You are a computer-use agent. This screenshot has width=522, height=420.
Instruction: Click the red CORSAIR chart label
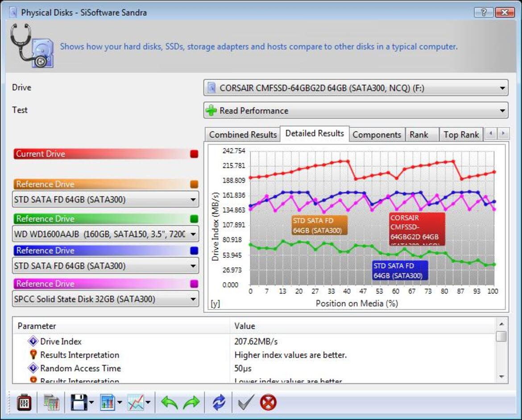point(417,229)
